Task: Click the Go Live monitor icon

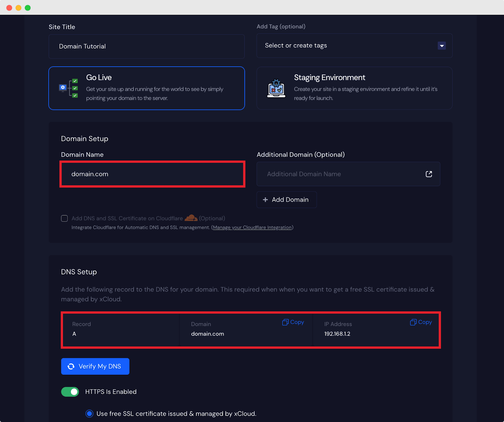Action: (63, 87)
